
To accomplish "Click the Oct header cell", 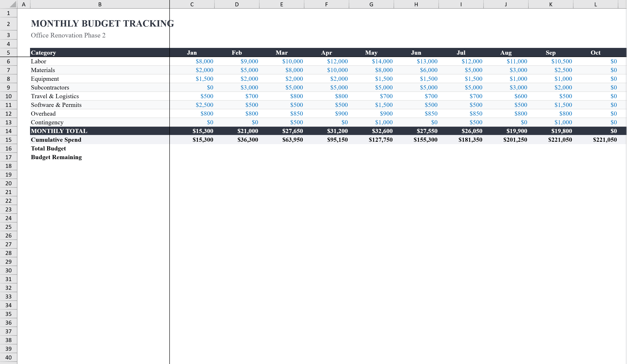I will pos(596,52).
